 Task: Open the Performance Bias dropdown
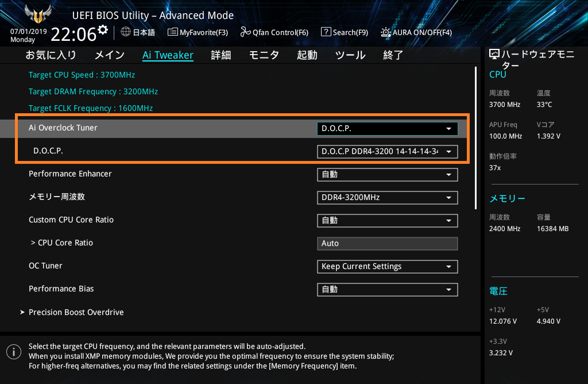(x=388, y=289)
